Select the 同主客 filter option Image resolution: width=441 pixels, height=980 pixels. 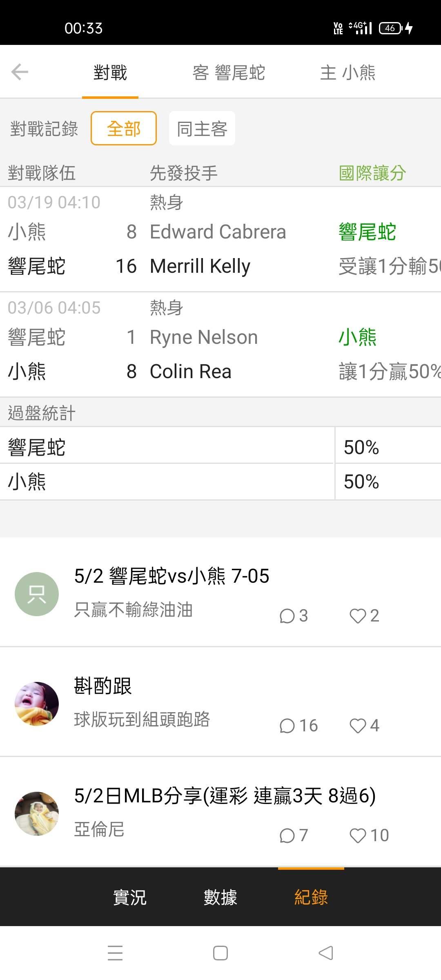(x=202, y=128)
